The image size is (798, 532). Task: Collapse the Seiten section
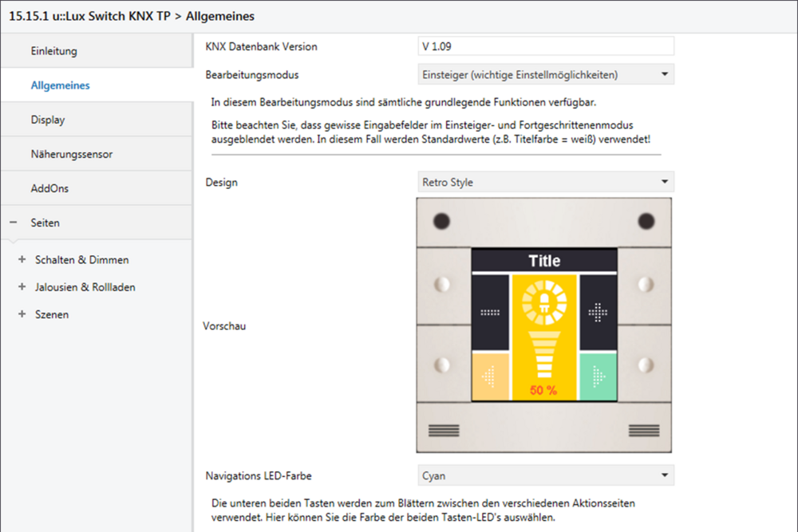14,223
